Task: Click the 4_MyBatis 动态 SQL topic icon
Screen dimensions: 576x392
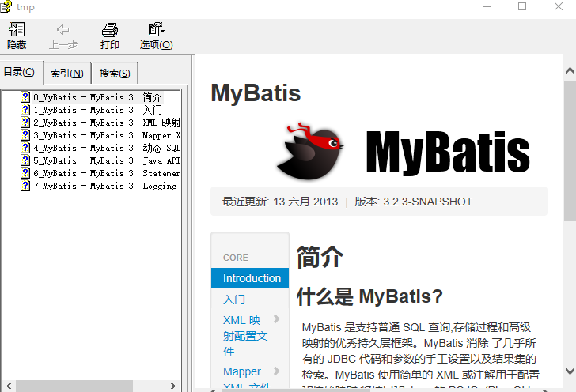Action: (x=25, y=148)
